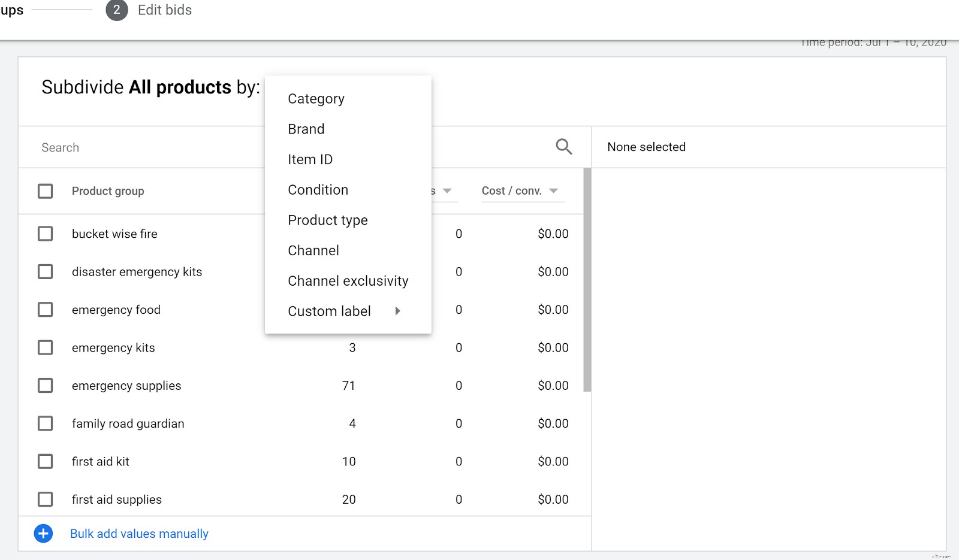Viewport: 959px width, 560px height.
Task: Select Item ID in the subdivide menu
Action: (x=310, y=159)
